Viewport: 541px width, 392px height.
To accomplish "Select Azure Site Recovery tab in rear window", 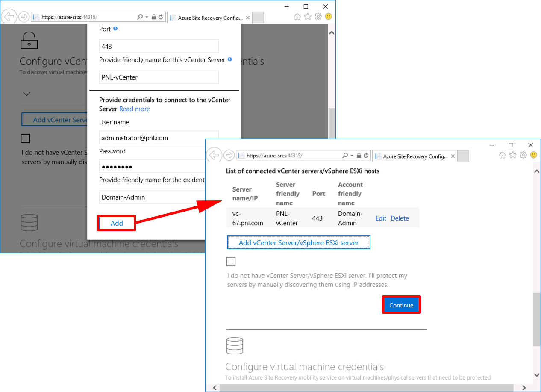I will tap(209, 18).
